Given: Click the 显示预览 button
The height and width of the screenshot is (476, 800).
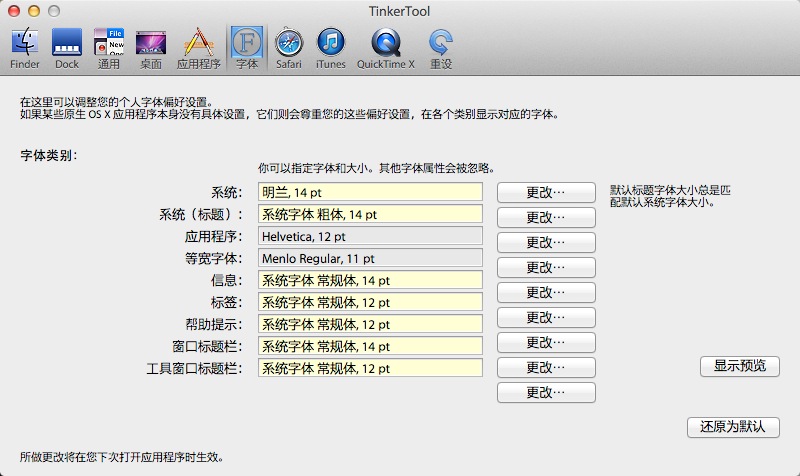Looking at the screenshot, I should pos(740,366).
